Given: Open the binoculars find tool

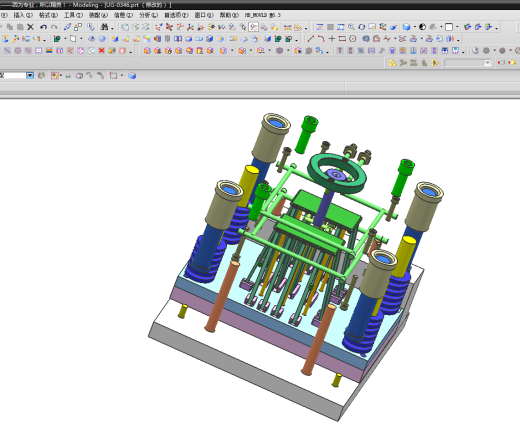Looking at the screenshot, I should (104, 27).
